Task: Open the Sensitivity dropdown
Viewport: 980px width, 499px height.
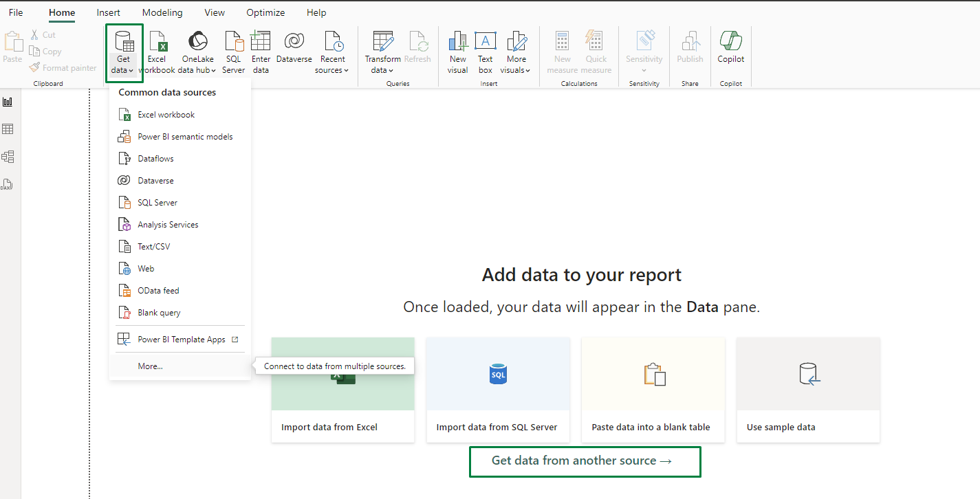Action: point(644,53)
